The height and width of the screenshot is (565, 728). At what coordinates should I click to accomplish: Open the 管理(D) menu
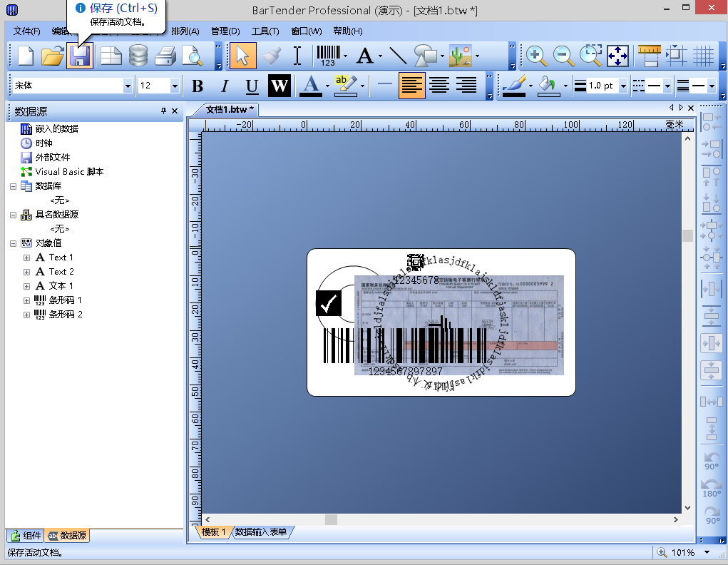click(x=225, y=31)
